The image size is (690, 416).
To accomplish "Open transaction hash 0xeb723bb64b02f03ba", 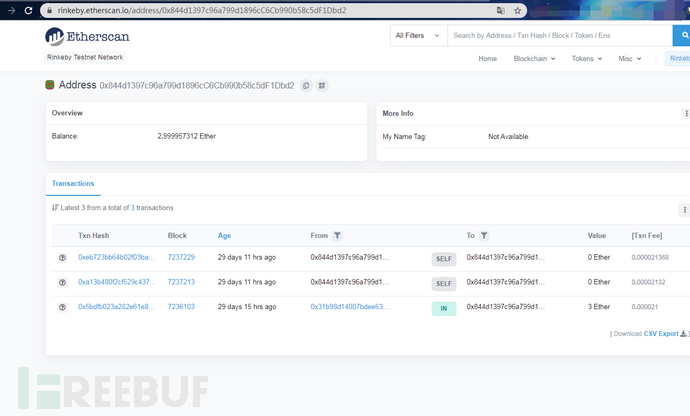I will tap(117, 257).
